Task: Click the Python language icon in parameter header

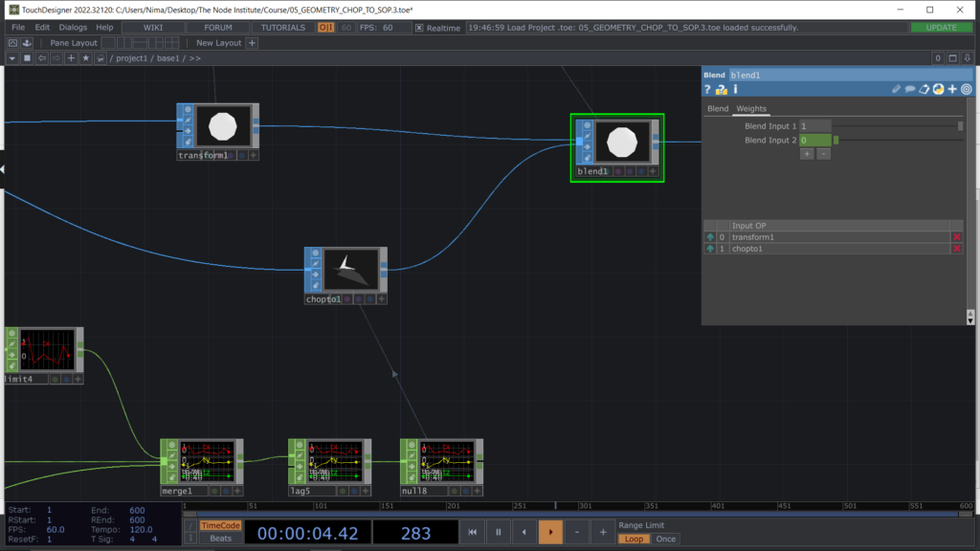Action: pyautogui.click(x=938, y=89)
